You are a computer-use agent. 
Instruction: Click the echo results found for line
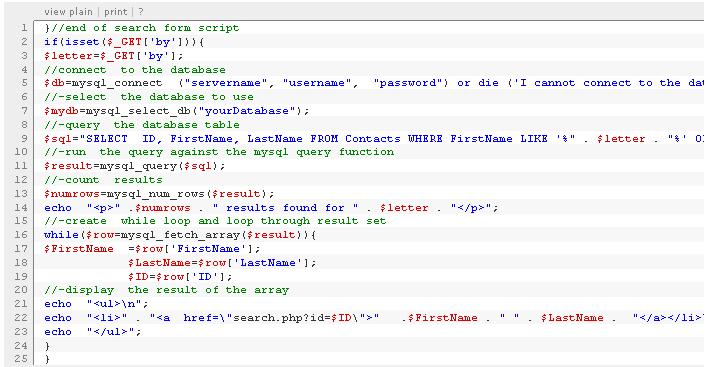coord(271,208)
